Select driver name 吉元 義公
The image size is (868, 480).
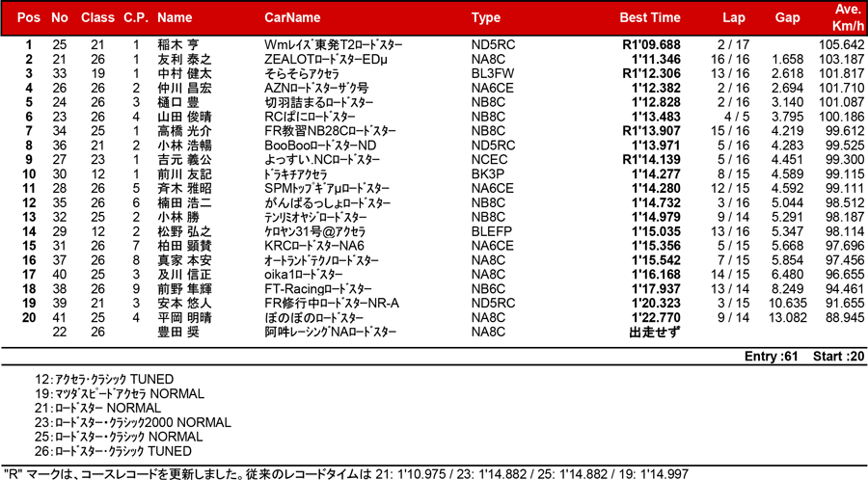click(x=184, y=160)
